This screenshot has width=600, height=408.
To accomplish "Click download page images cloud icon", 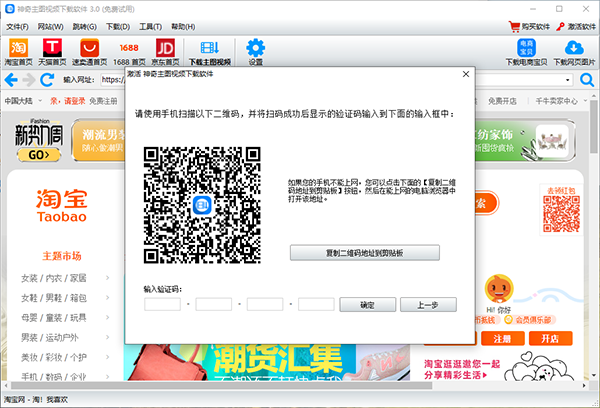I will (x=573, y=50).
